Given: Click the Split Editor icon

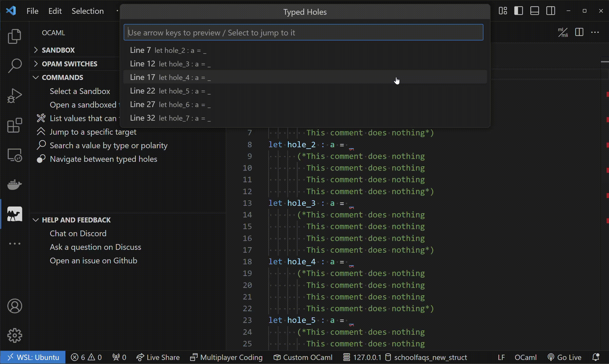Looking at the screenshot, I should (579, 32).
